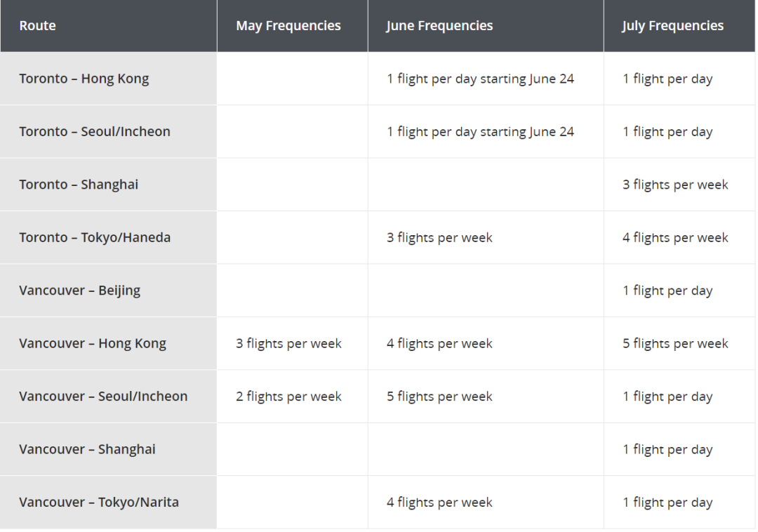Screen dimensions: 758x532
Task: Click the Toronto – Hong Kong route cell
Action: pos(108,79)
